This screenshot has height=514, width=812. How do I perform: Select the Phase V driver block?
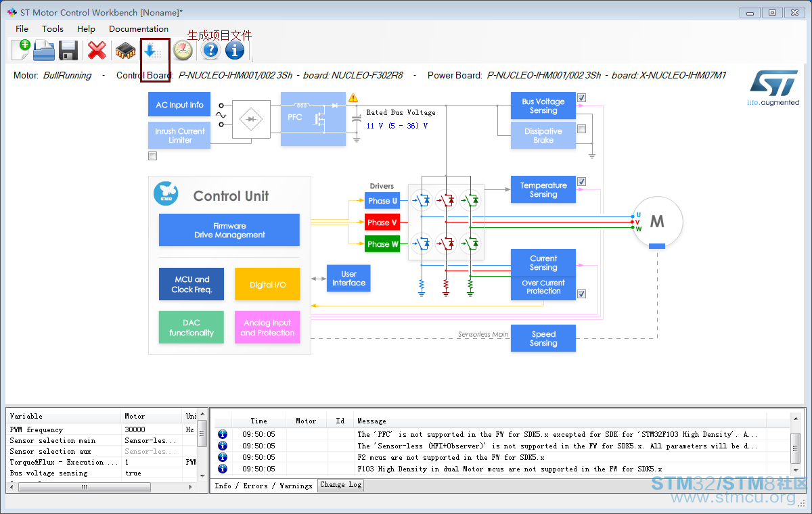pyautogui.click(x=382, y=222)
